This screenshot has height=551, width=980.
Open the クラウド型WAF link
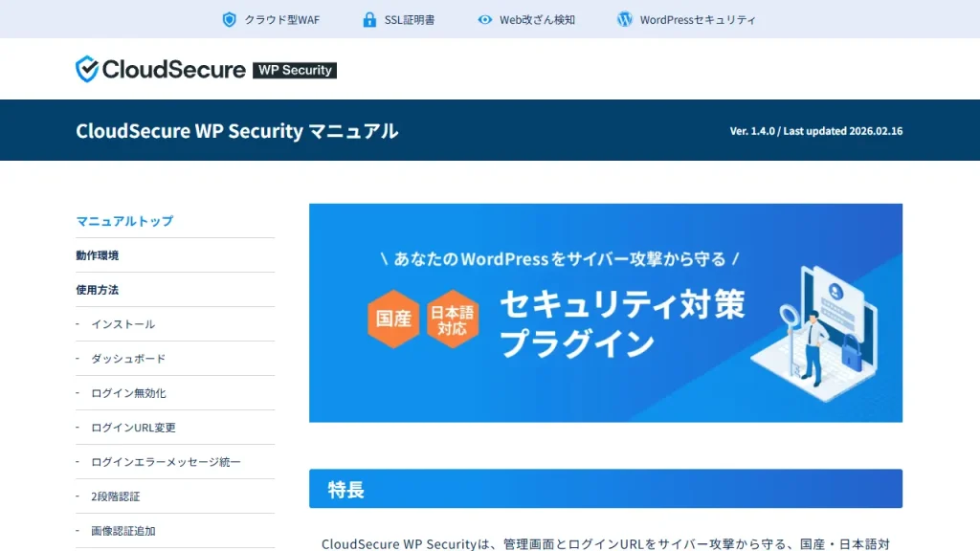click(281, 19)
